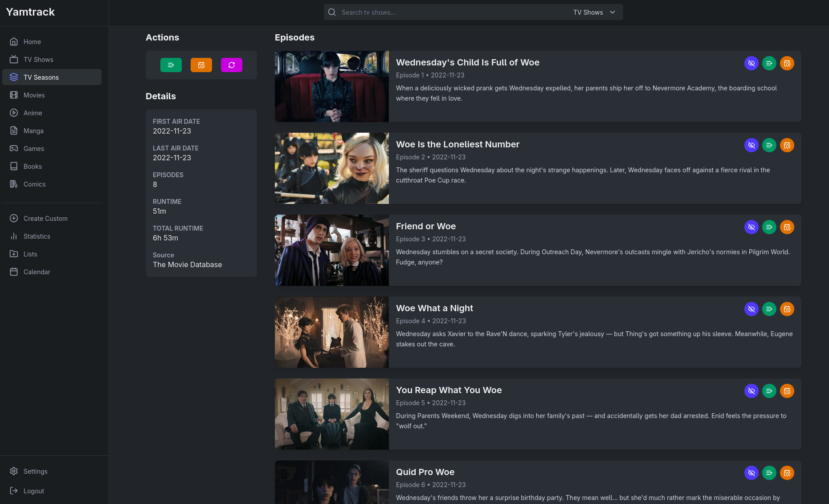The width and height of the screenshot is (829, 504).
Task: Open Create Custom in the sidebar
Action: tap(45, 219)
